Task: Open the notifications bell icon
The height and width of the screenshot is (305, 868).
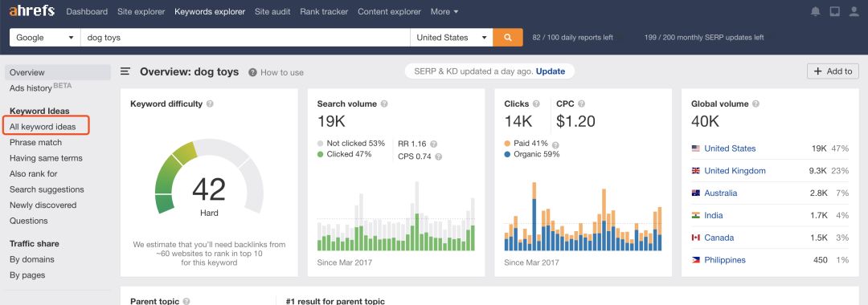Action: point(816,11)
